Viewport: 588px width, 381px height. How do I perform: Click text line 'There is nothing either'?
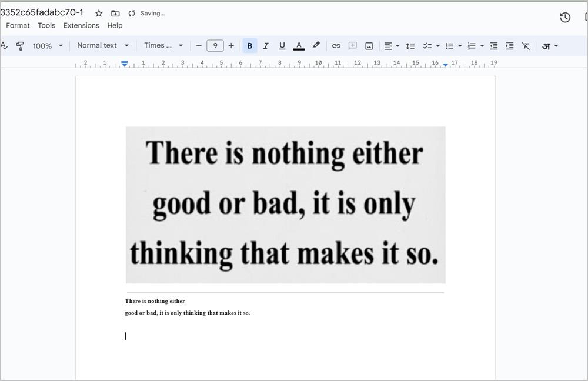[155, 301]
